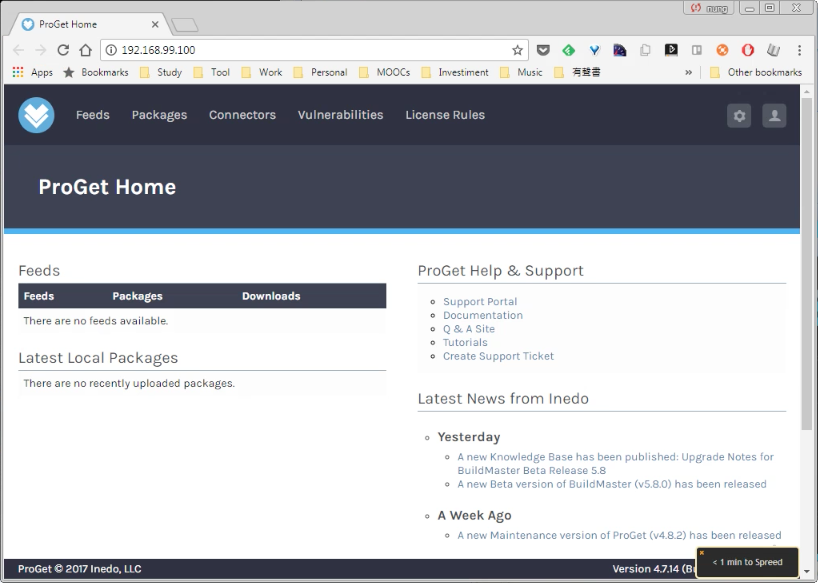Close the ProGet Home tab

tap(155, 25)
